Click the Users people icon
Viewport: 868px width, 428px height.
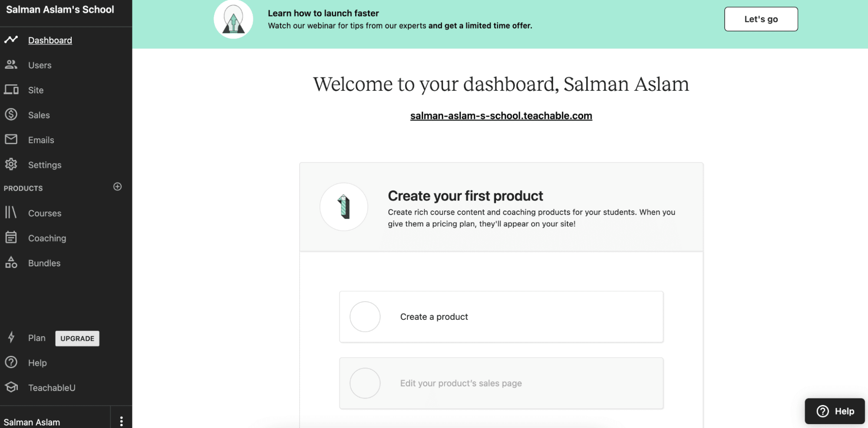click(x=11, y=65)
